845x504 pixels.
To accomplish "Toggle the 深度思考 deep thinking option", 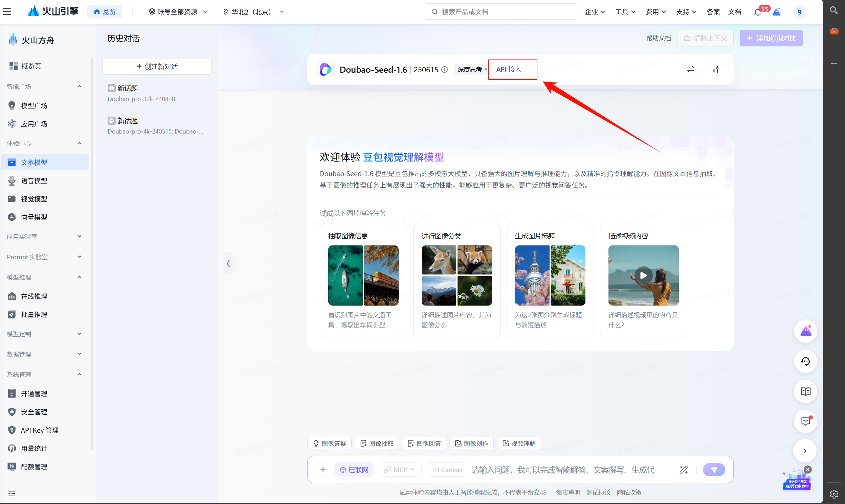I will [470, 69].
